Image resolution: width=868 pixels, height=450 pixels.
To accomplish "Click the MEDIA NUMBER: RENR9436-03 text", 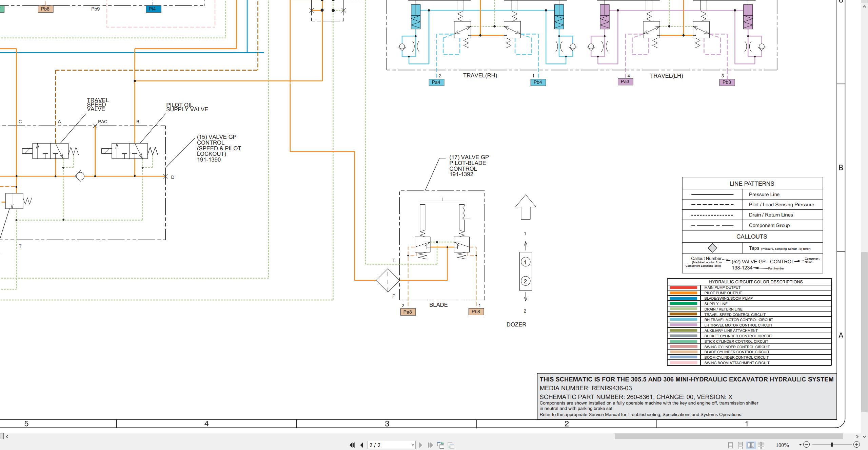I will 586,388.
